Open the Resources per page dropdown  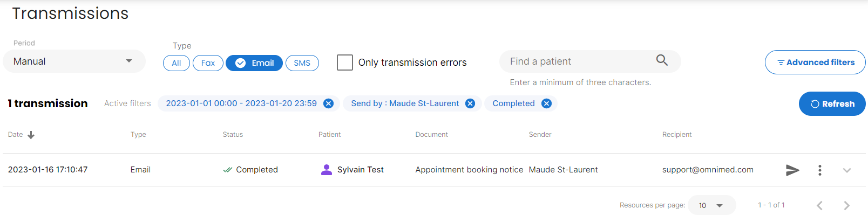tap(712, 205)
